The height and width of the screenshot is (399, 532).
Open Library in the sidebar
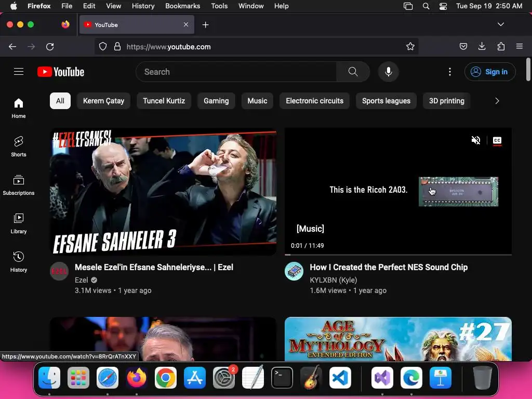click(19, 223)
